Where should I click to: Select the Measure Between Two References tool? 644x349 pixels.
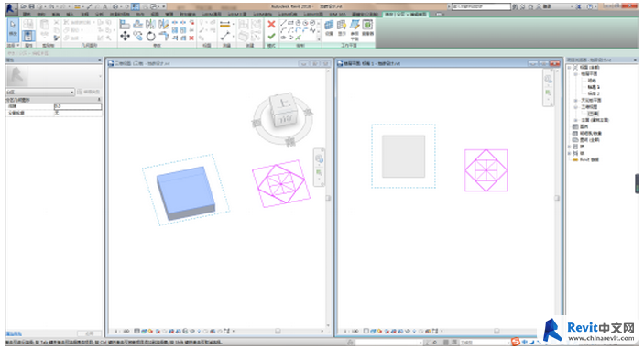(x=225, y=25)
